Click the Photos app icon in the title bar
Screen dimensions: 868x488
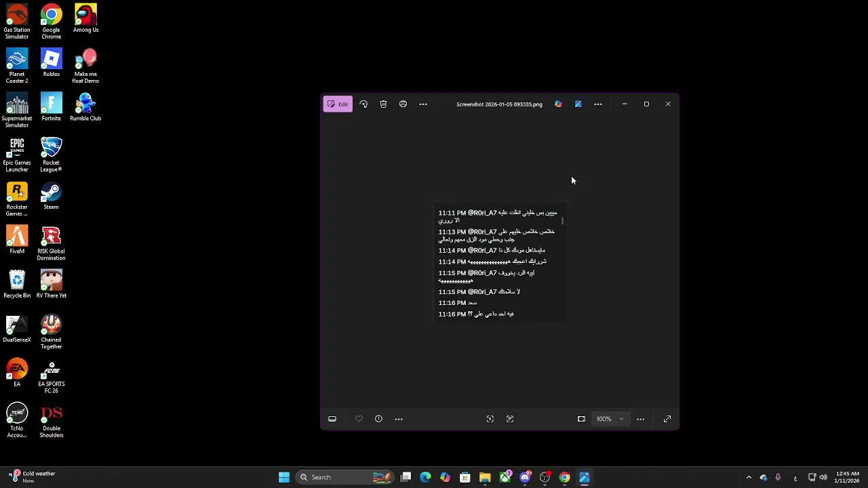pos(578,104)
